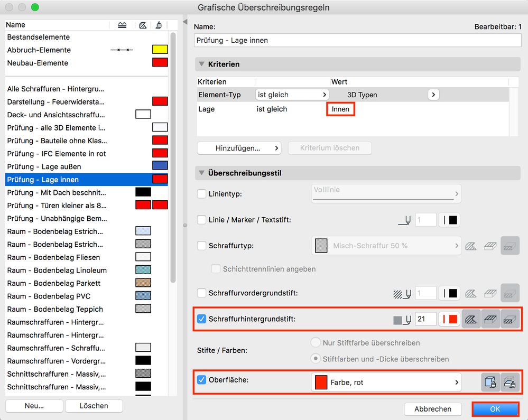Click black pen swatch of Schraffurvordergrundstift
The height and width of the screenshot is (420, 528).
pyautogui.click(x=449, y=293)
